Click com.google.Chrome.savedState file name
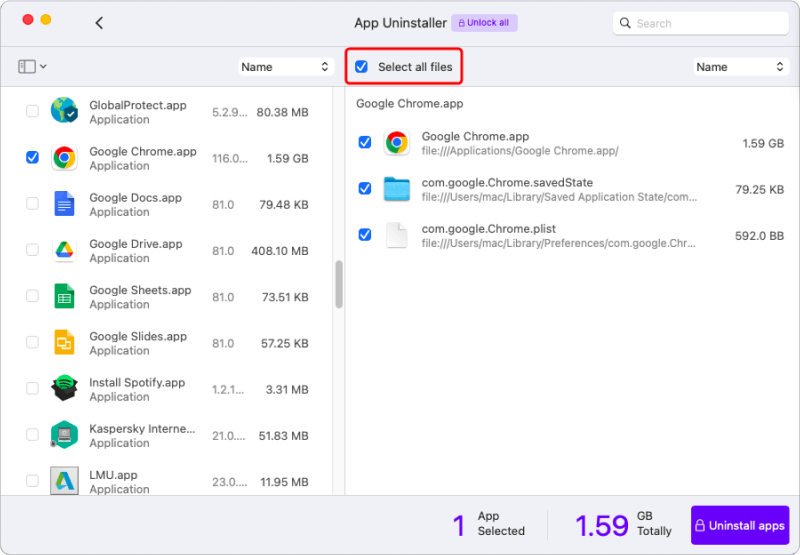This screenshot has height=555, width=800. (507, 183)
